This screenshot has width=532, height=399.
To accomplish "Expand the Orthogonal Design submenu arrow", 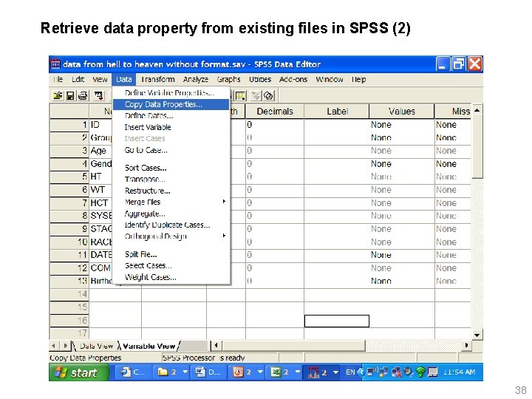I will [224, 236].
